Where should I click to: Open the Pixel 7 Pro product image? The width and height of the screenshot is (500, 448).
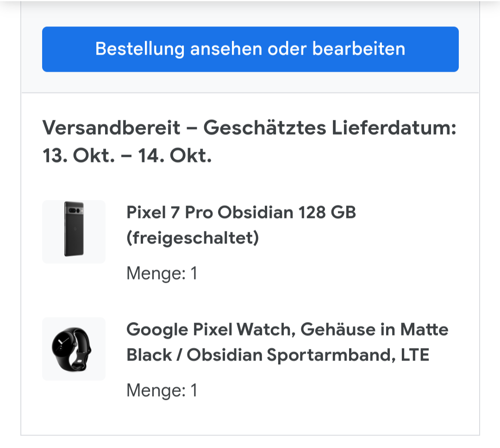coord(74,231)
